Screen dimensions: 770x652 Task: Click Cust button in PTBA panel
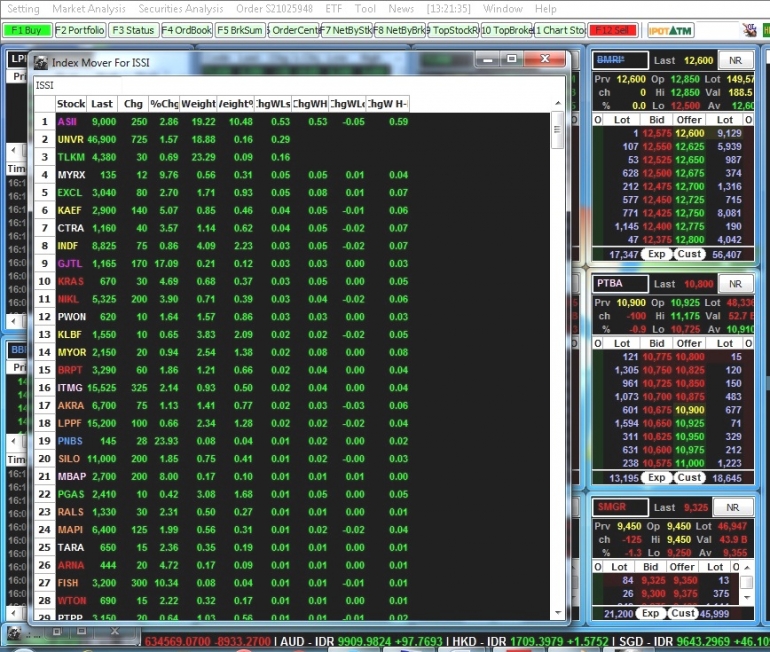coord(689,478)
